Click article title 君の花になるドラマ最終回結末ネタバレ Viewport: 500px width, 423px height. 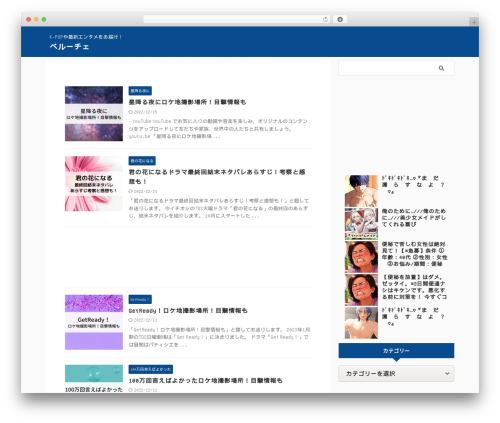coord(217,177)
